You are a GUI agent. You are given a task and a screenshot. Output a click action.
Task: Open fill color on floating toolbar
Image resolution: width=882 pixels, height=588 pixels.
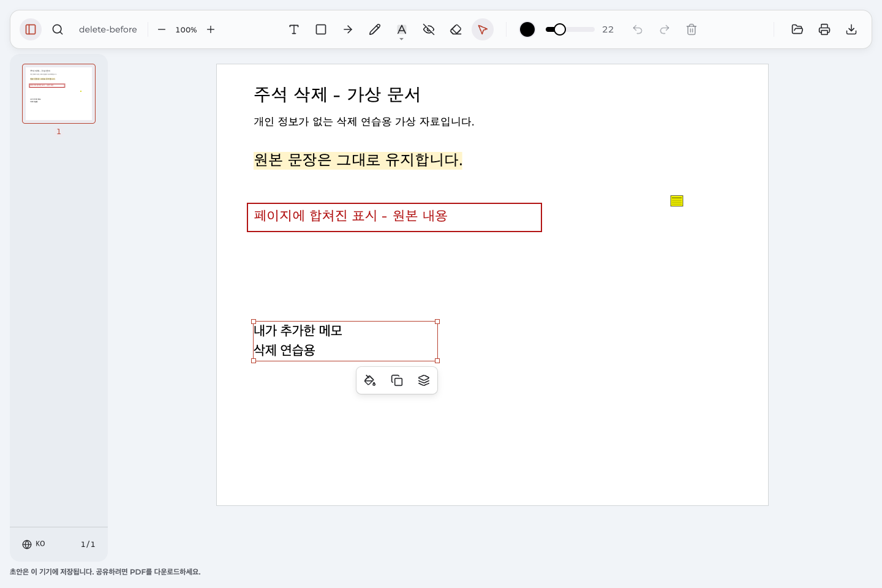click(370, 380)
